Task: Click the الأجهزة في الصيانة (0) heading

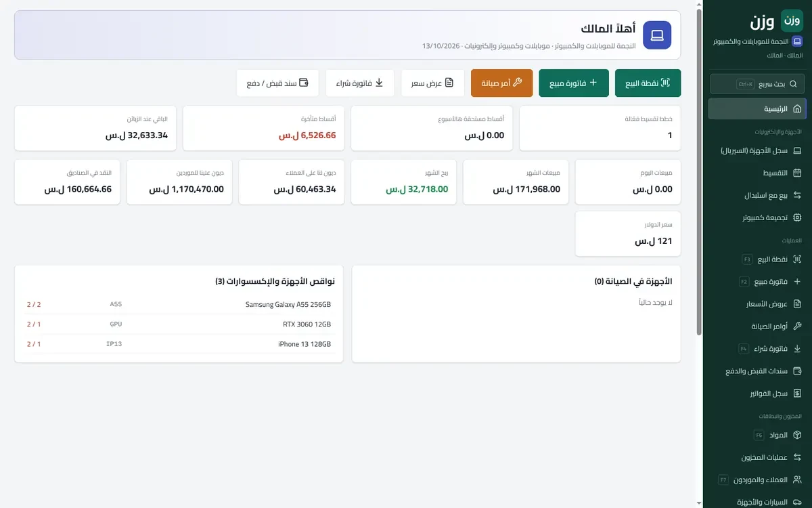Action: (633, 281)
